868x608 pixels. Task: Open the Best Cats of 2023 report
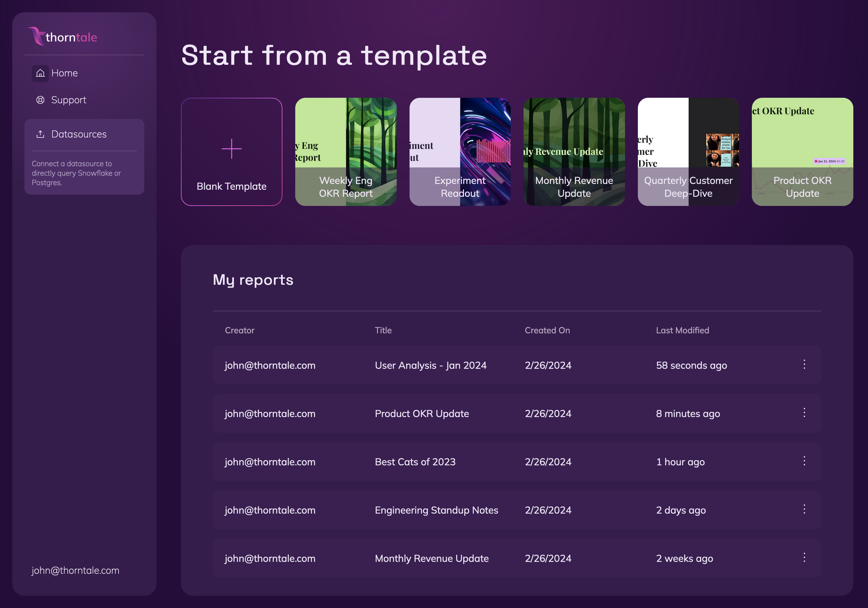(x=415, y=462)
